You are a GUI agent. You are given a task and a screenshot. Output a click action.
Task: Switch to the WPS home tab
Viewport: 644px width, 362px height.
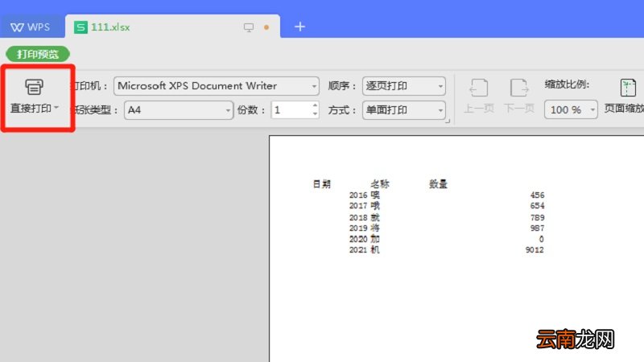point(31,27)
